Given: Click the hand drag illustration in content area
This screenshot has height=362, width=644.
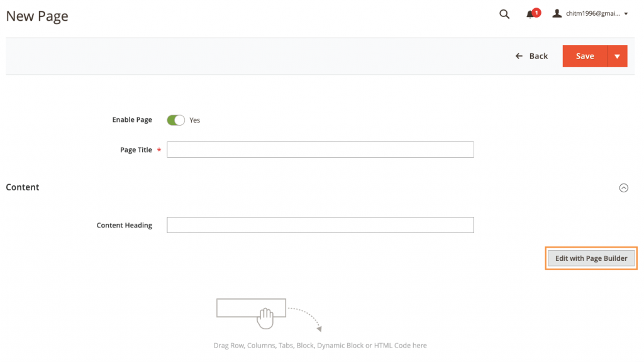Looking at the screenshot, I should [x=264, y=317].
